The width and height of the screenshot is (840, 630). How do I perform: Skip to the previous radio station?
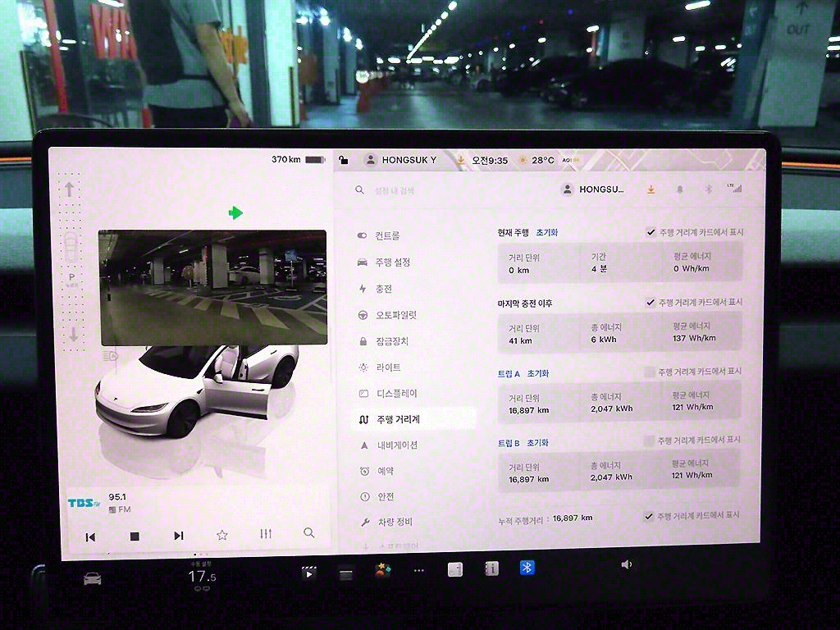pyautogui.click(x=90, y=537)
